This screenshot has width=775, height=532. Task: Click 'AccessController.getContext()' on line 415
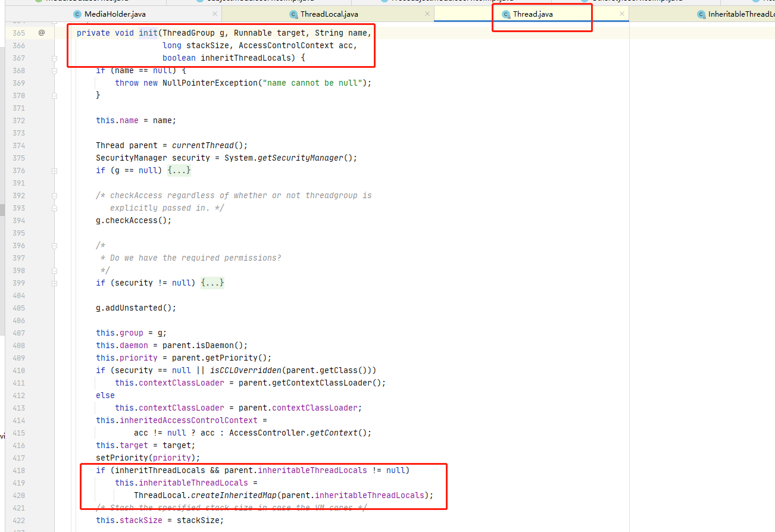pos(298,433)
